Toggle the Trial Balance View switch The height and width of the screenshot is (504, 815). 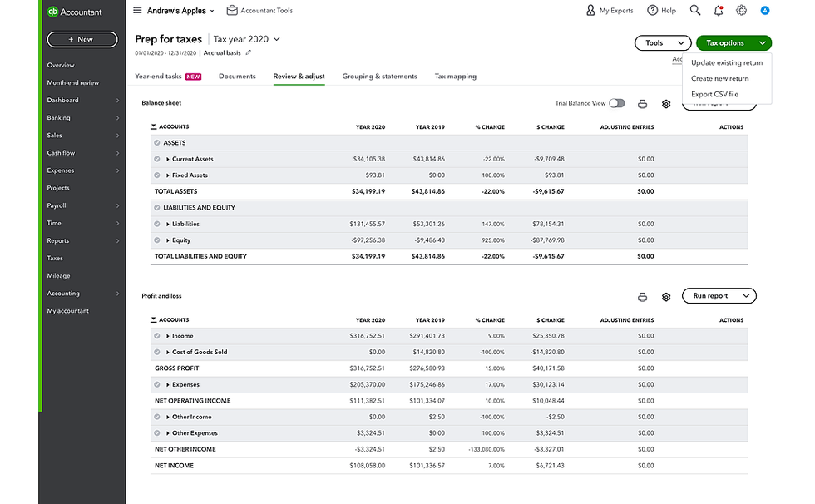click(617, 103)
